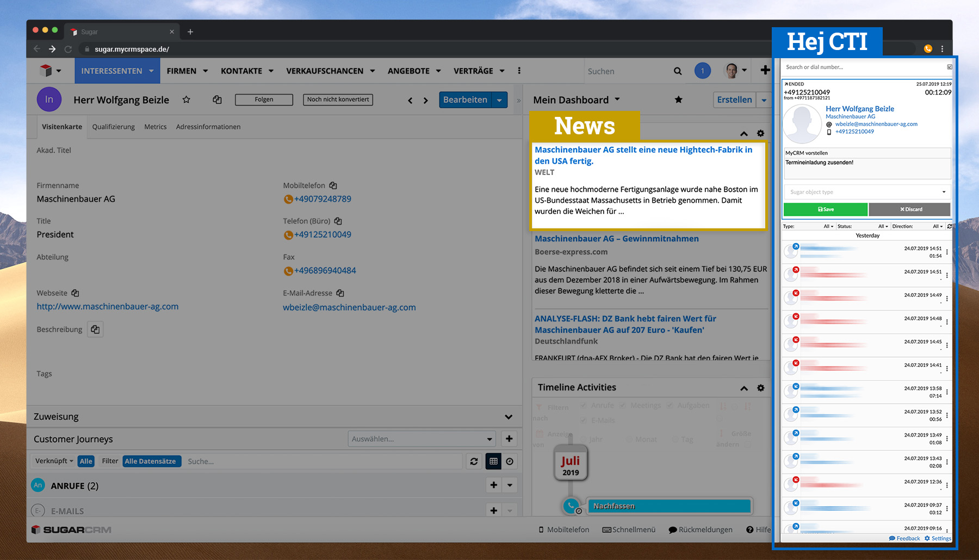
Task: Click the search magnifier icon in top bar
Action: 678,71
